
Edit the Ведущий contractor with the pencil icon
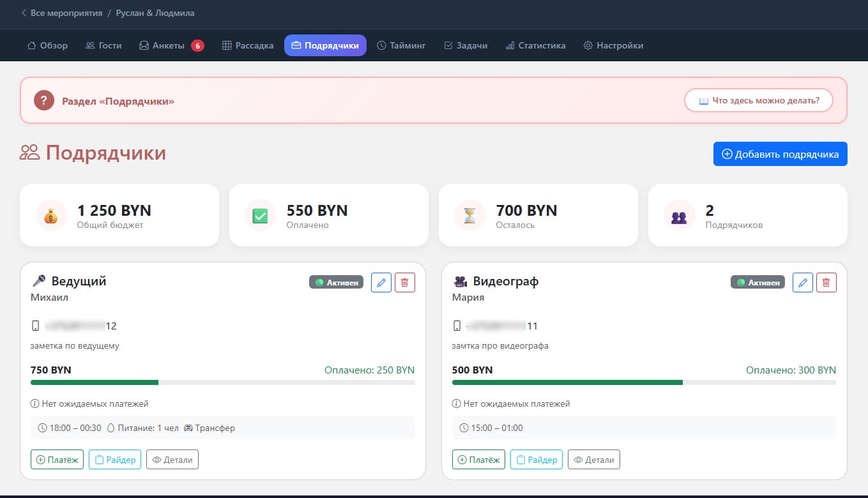tap(381, 282)
